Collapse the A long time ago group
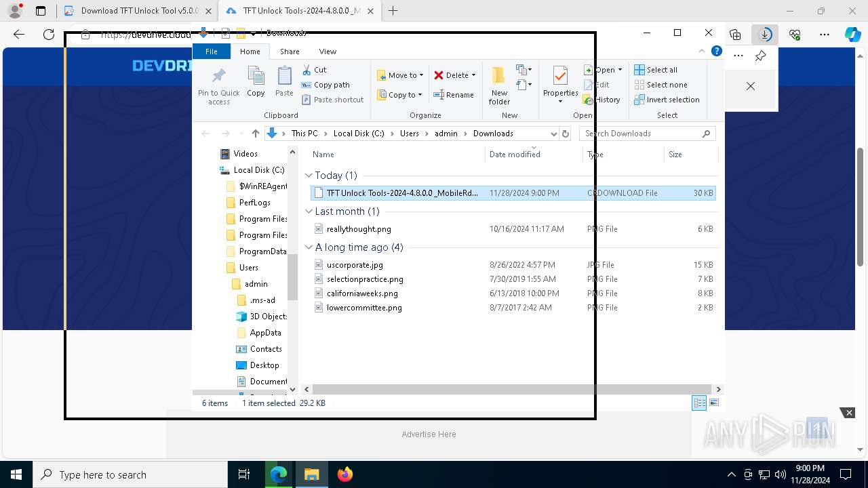868x488 pixels. coord(309,247)
